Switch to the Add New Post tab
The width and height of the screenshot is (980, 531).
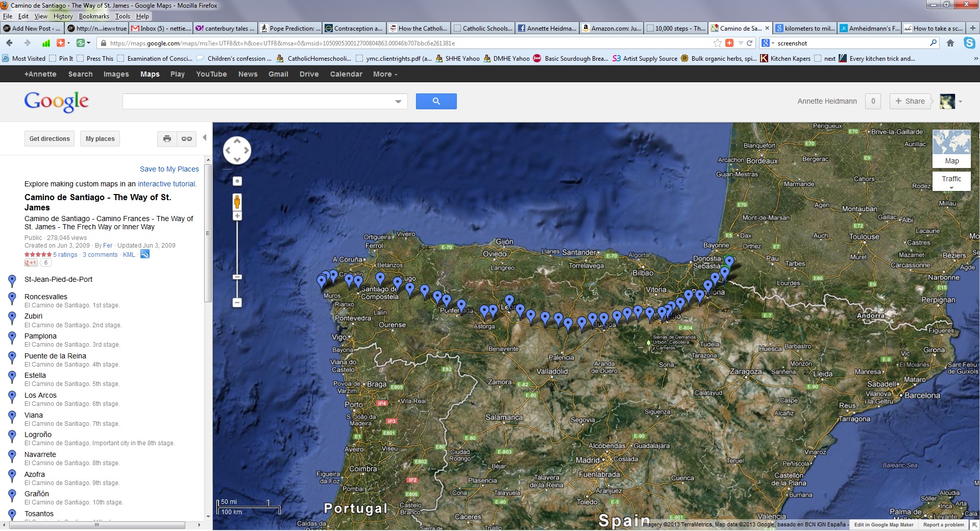tap(32, 28)
